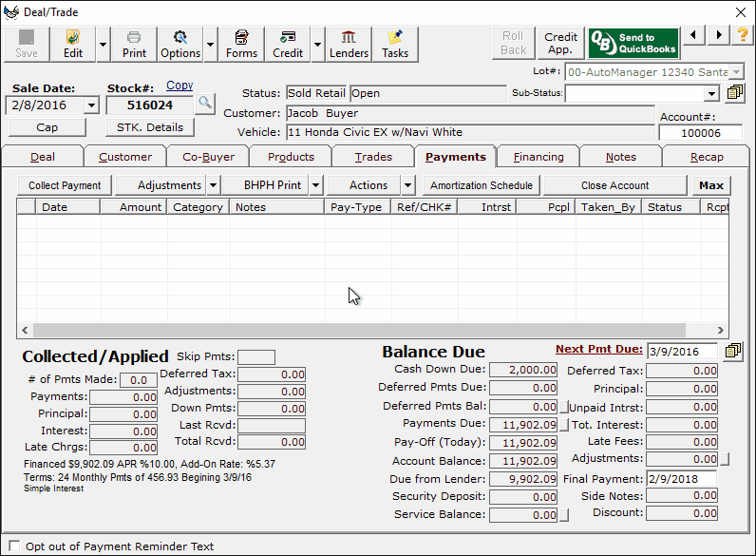The width and height of the screenshot is (756, 556).
Task: Expand the Adjustments dropdown arrow
Action: [214, 185]
